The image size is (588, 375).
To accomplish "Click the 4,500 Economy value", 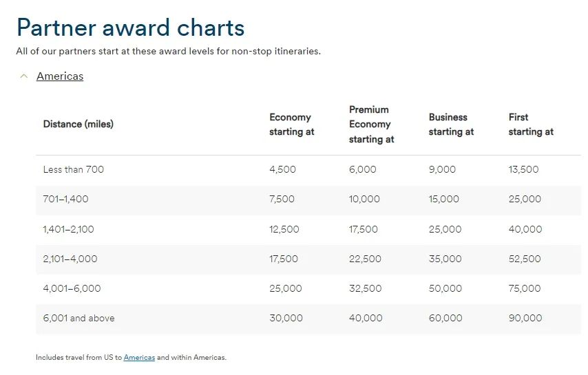I will pos(282,169).
